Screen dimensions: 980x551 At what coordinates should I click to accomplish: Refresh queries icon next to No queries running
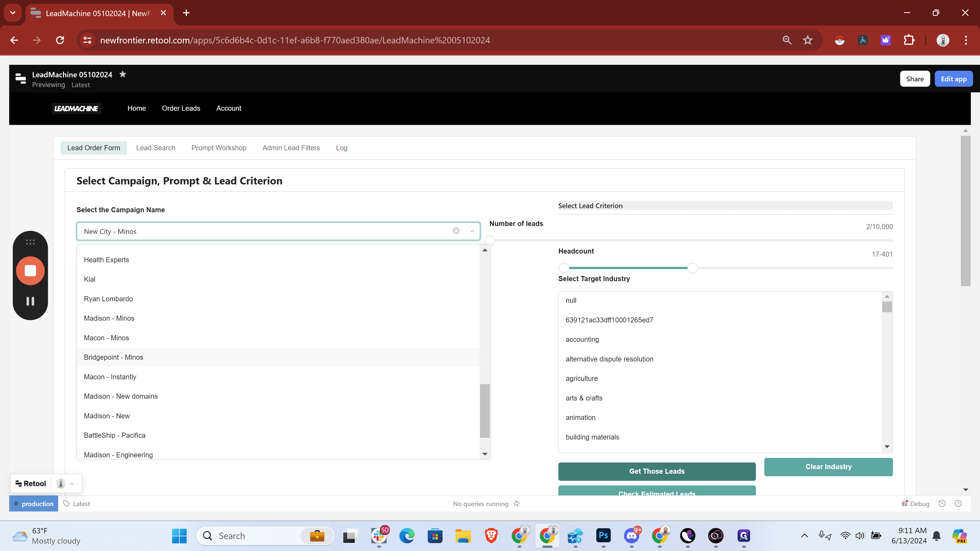pos(517,504)
